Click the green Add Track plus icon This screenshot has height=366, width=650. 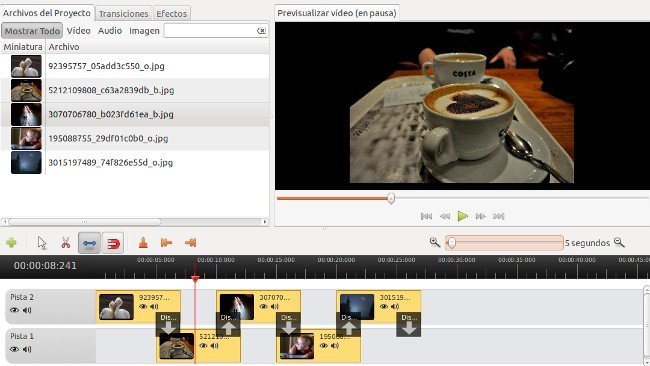coord(12,242)
